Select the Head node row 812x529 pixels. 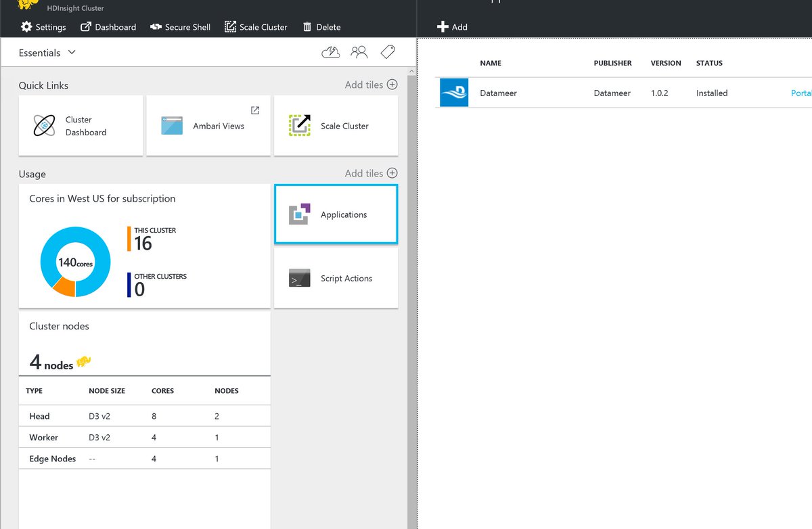tap(145, 416)
